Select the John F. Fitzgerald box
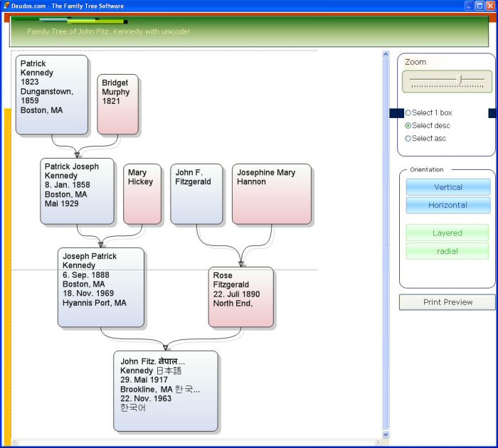498x448 pixels. click(x=196, y=194)
